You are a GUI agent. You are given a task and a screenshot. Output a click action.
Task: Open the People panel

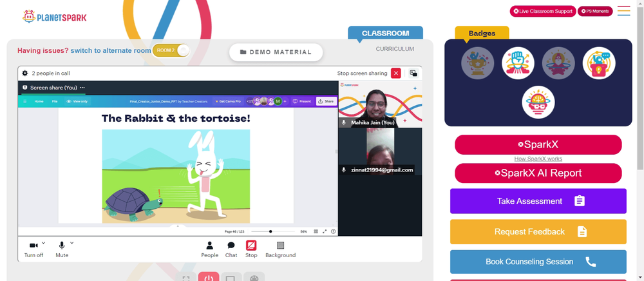point(209,249)
